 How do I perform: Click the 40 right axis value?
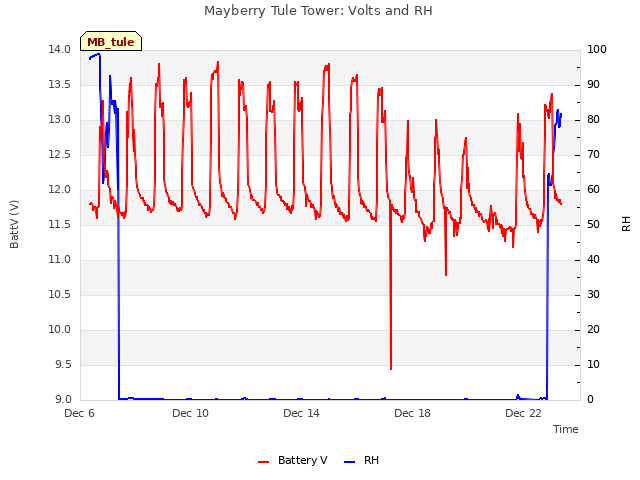click(x=593, y=260)
